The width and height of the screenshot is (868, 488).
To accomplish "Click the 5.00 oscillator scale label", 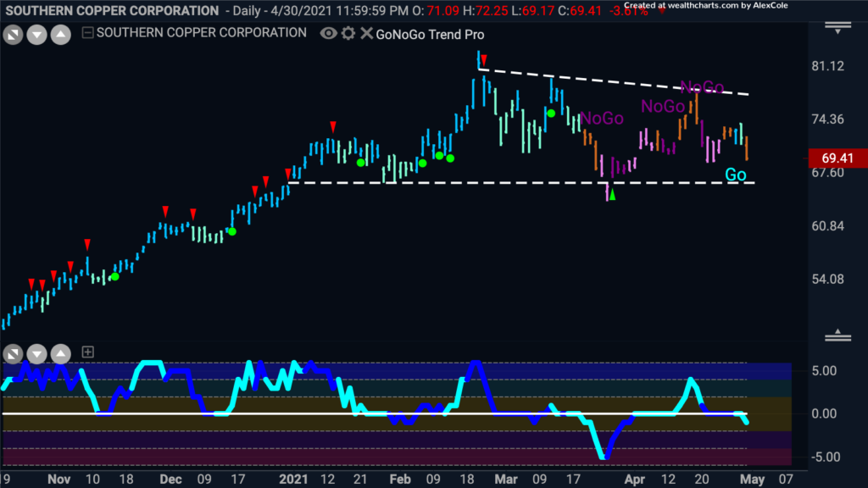I will 824,371.
